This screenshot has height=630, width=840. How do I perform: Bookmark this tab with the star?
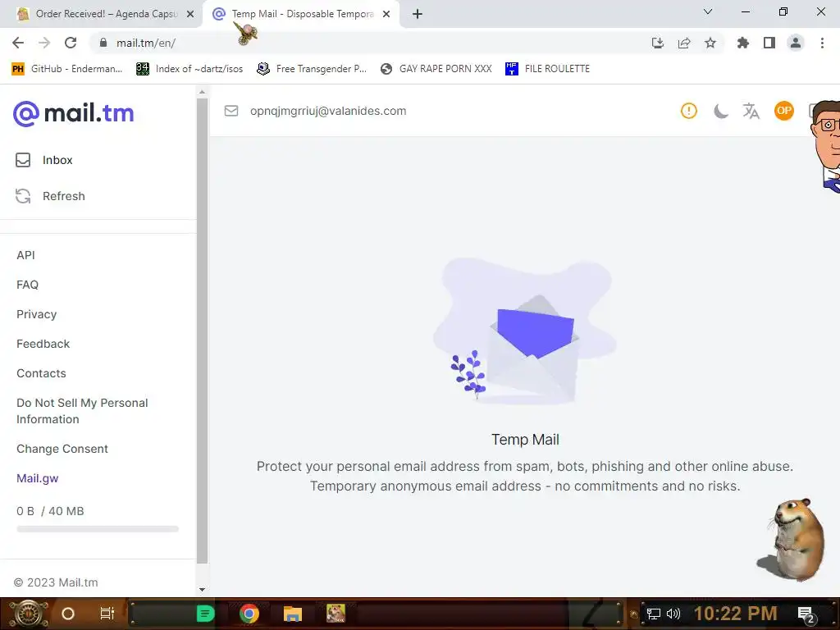click(x=710, y=43)
